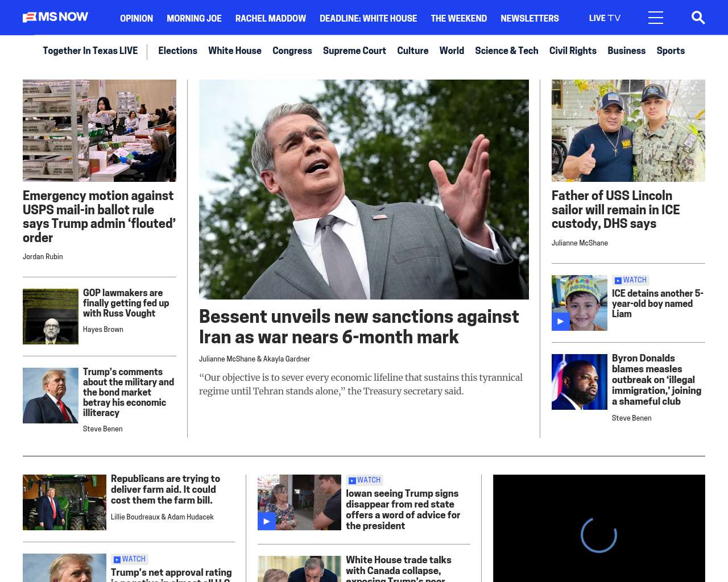Go to Morning Joe section
Screen dimensions: 728x582
pyautogui.click(x=194, y=18)
